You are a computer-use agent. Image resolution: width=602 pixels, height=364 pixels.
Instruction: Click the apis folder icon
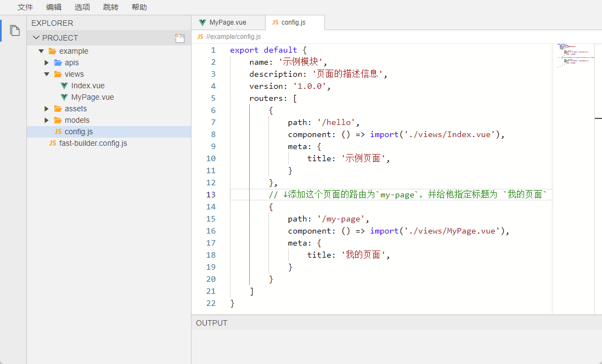click(58, 62)
